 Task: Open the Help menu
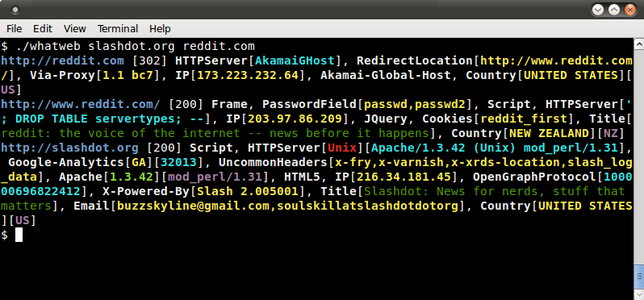(160, 29)
